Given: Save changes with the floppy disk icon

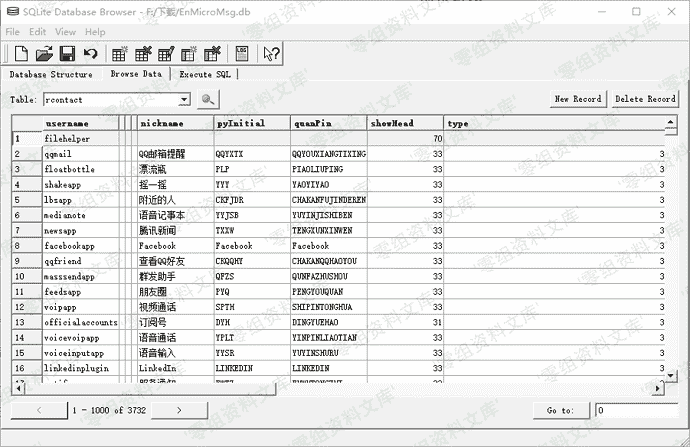Looking at the screenshot, I should [x=67, y=53].
